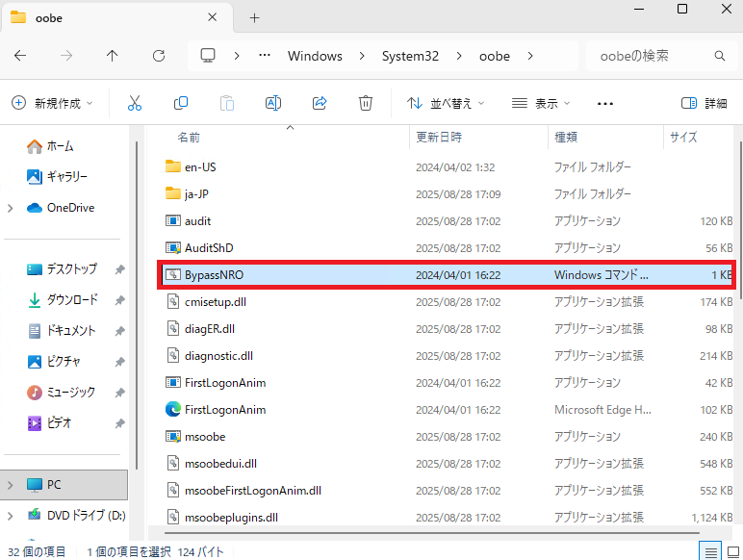This screenshot has height=560, width=743.
Task: Open the Downloads quick access folder
Action: [63, 300]
